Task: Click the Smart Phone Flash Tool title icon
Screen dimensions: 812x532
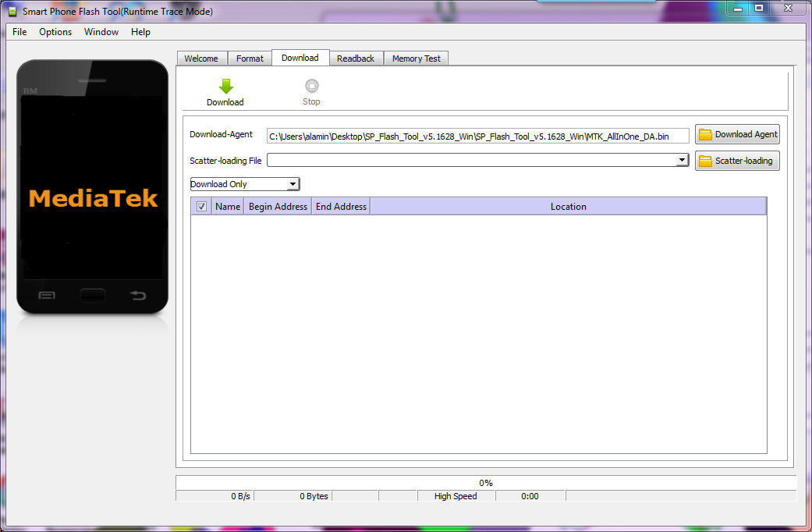Action: tap(12, 12)
